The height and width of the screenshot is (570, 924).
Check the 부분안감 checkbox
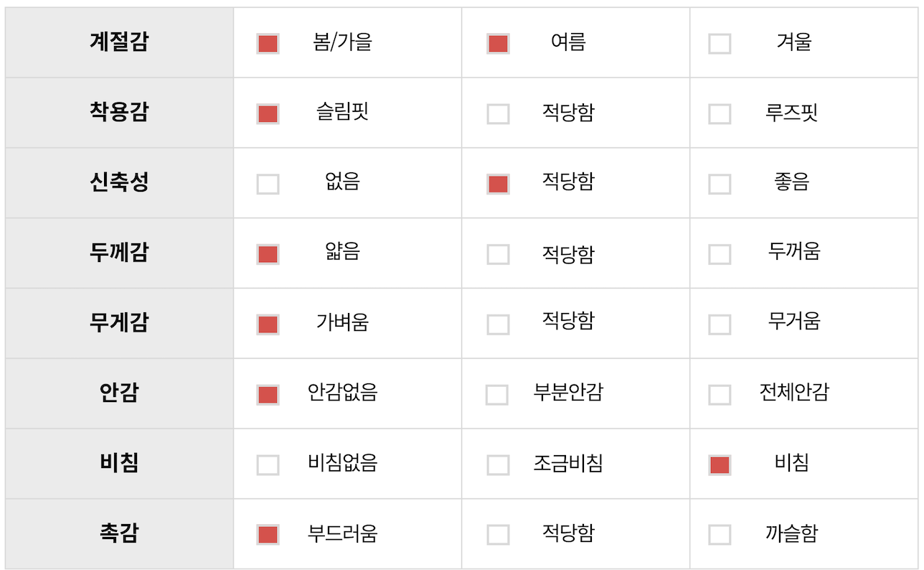tap(496, 395)
